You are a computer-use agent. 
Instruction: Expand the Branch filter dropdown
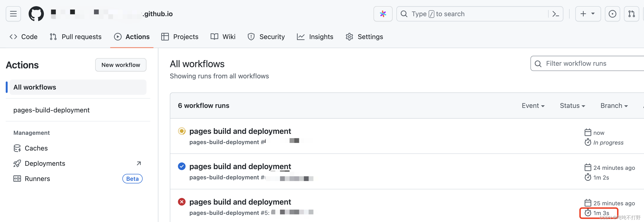coord(614,106)
